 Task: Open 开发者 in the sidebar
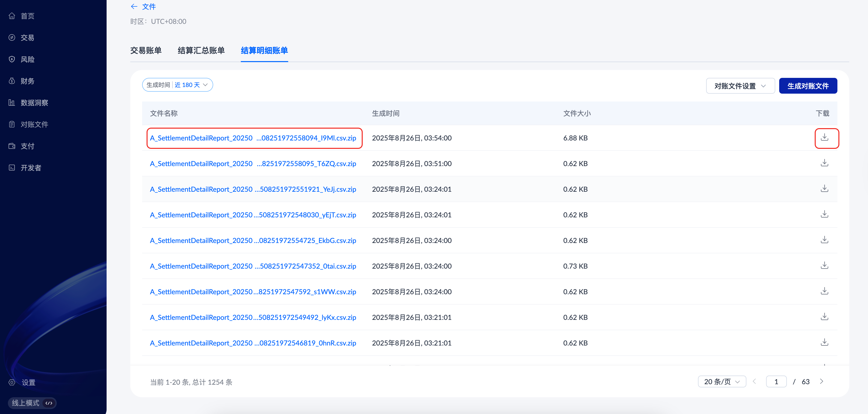tap(31, 168)
